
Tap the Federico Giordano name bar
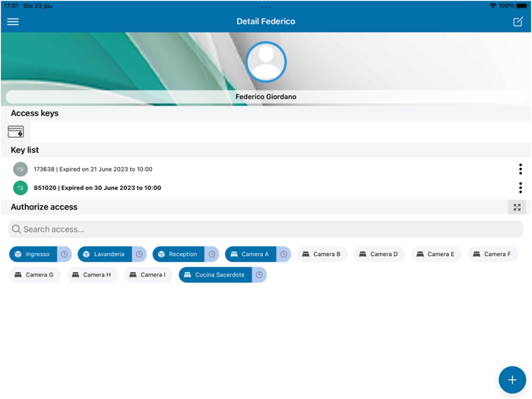(x=266, y=97)
